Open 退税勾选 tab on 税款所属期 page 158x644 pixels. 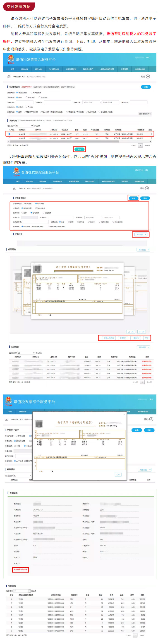pyautogui.click(x=38, y=69)
